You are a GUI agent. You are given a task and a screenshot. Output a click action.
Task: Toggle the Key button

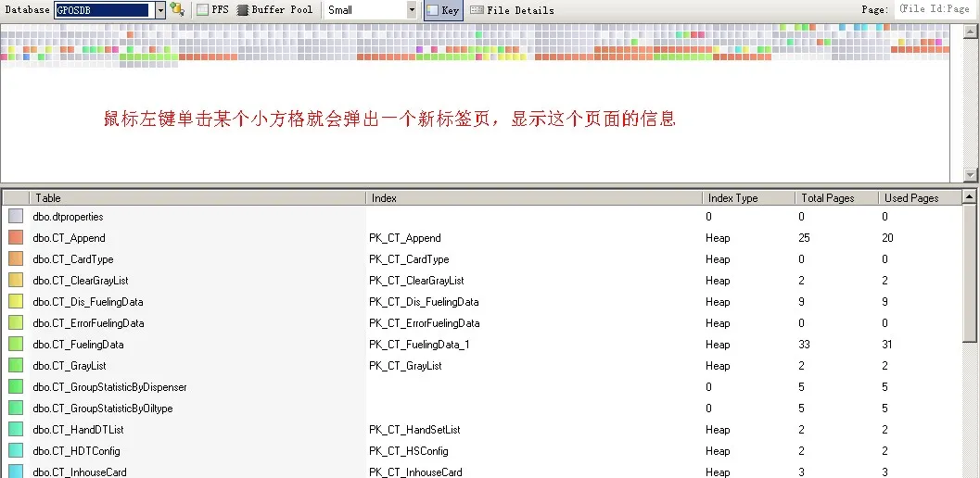point(443,10)
